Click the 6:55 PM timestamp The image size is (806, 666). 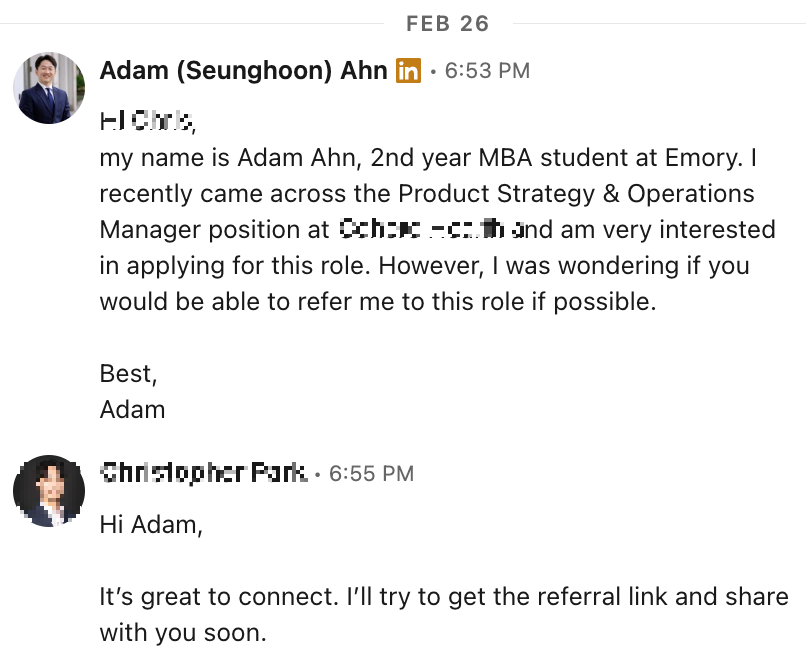371,473
